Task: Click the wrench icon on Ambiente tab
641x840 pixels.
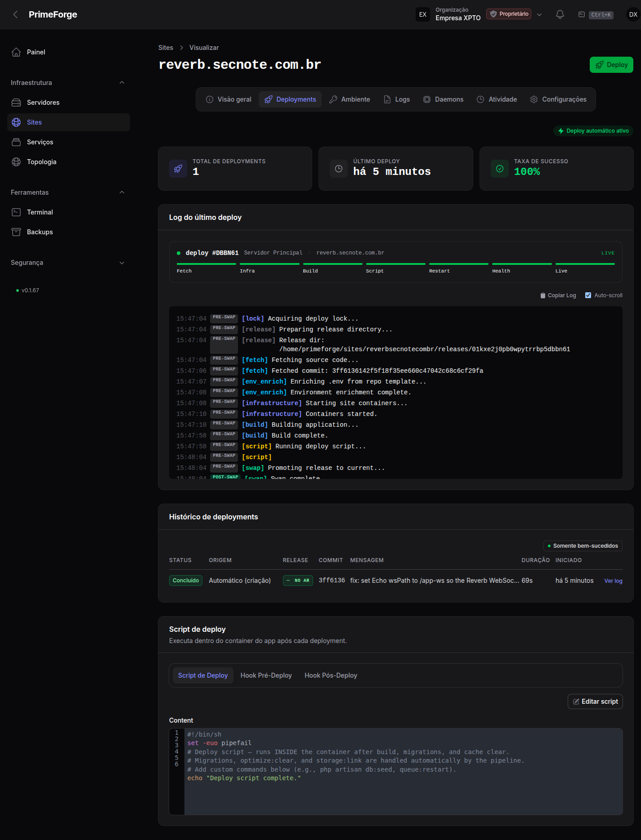Action: click(333, 99)
